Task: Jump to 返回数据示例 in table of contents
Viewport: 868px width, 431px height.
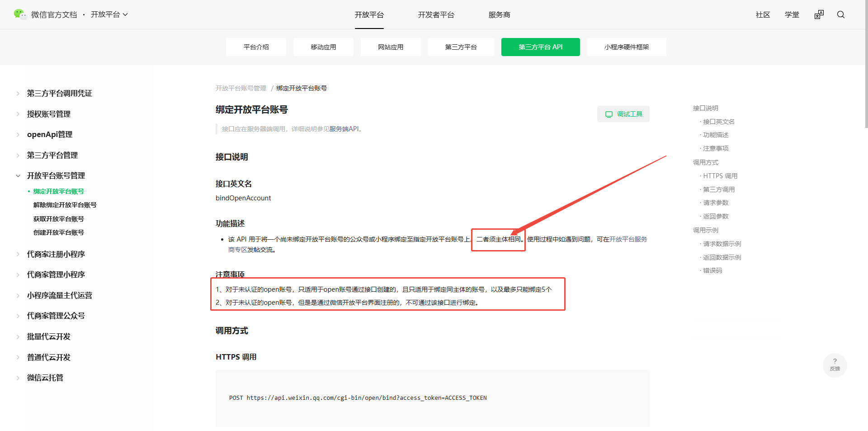Action: point(722,257)
